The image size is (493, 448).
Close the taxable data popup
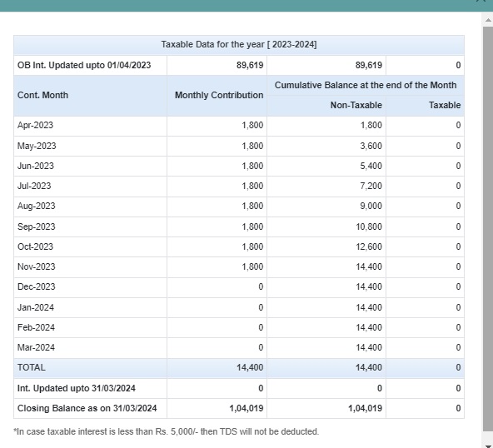[481, 1]
